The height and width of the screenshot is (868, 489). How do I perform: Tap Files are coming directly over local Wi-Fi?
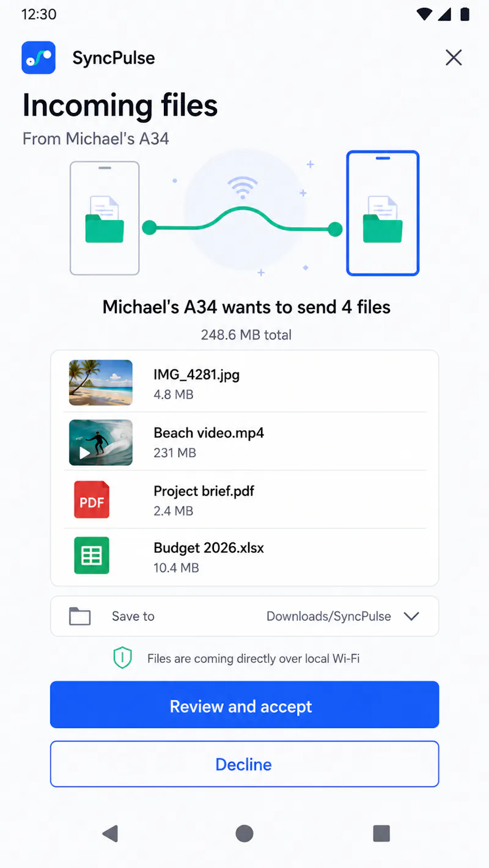pos(254,658)
